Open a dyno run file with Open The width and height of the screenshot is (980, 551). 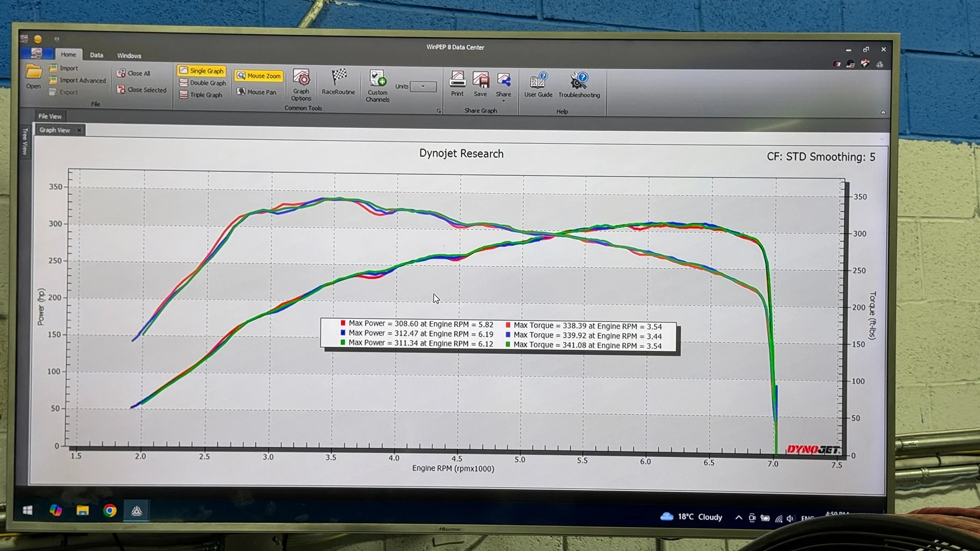(34, 77)
